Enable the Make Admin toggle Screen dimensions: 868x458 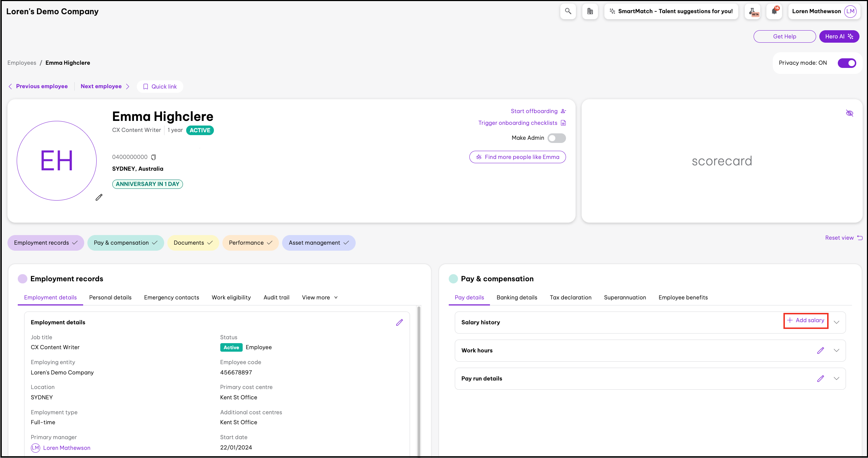[556, 138]
